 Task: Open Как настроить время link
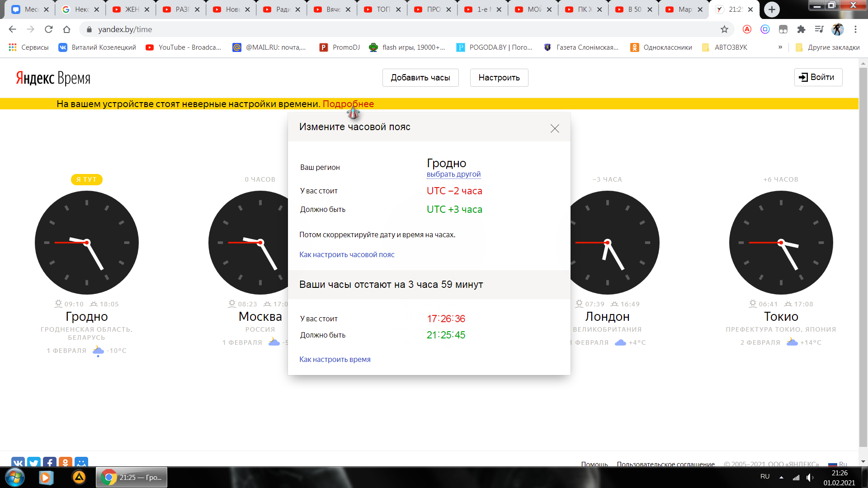coord(335,360)
